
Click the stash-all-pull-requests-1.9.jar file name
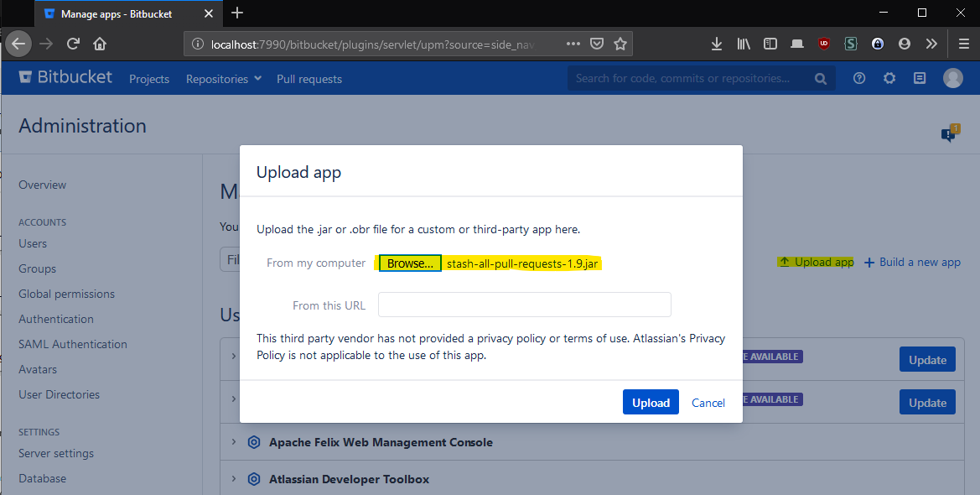[522, 263]
